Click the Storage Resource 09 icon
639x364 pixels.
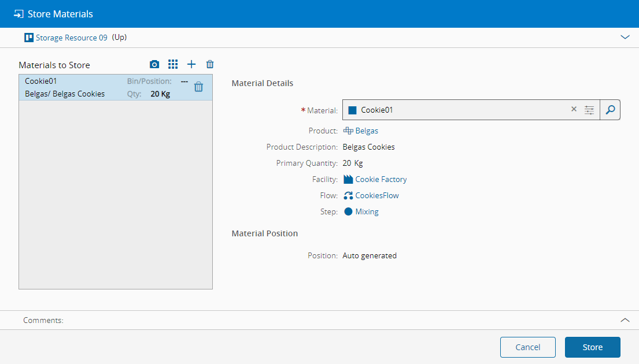tap(29, 38)
